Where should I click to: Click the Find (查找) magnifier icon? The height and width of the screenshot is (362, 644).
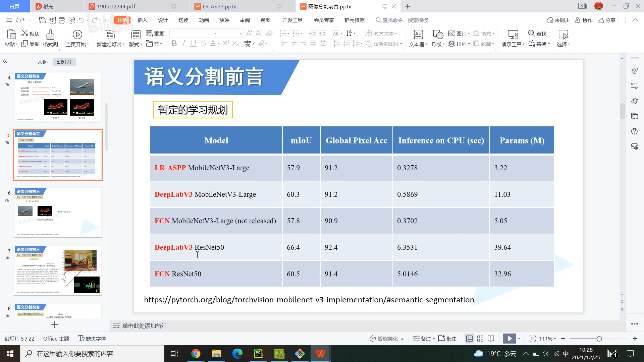(531, 33)
